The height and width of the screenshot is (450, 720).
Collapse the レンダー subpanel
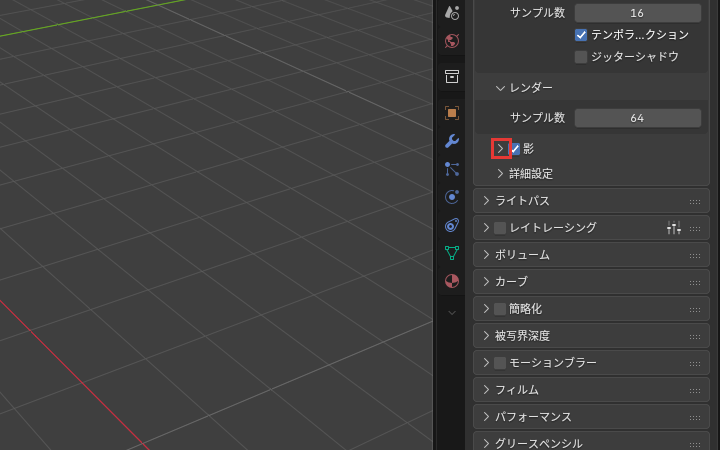pos(500,88)
